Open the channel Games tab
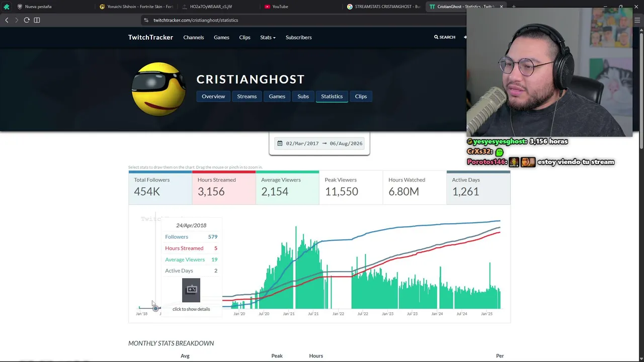The width and height of the screenshot is (644, 362). (x=277, y=97)
